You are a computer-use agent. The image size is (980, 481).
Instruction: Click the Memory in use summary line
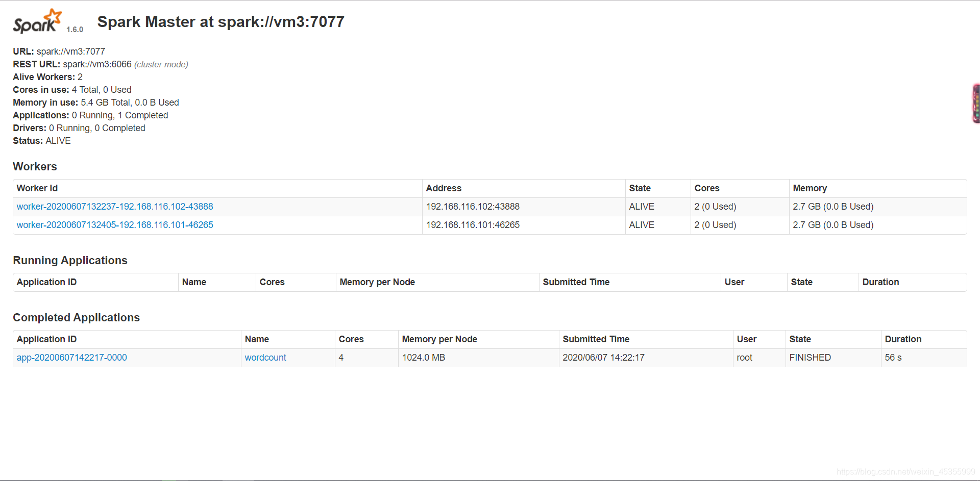[x=96, y=103]
